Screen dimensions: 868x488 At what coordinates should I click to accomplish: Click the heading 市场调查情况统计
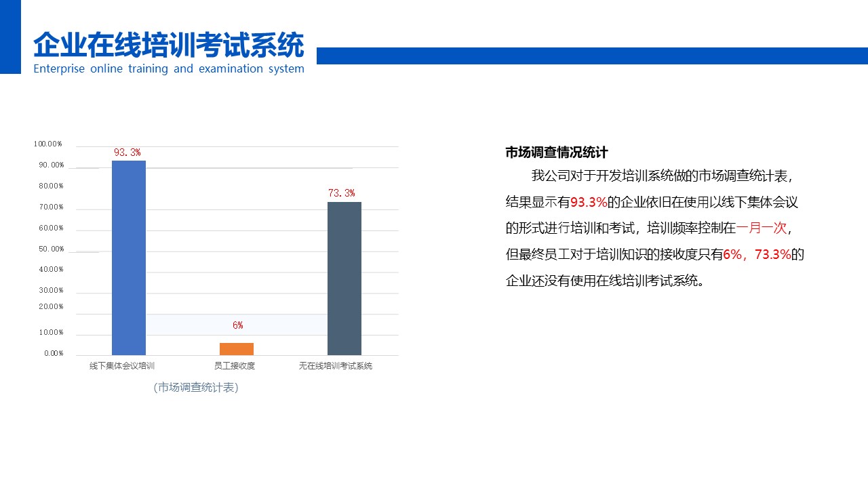557,152
